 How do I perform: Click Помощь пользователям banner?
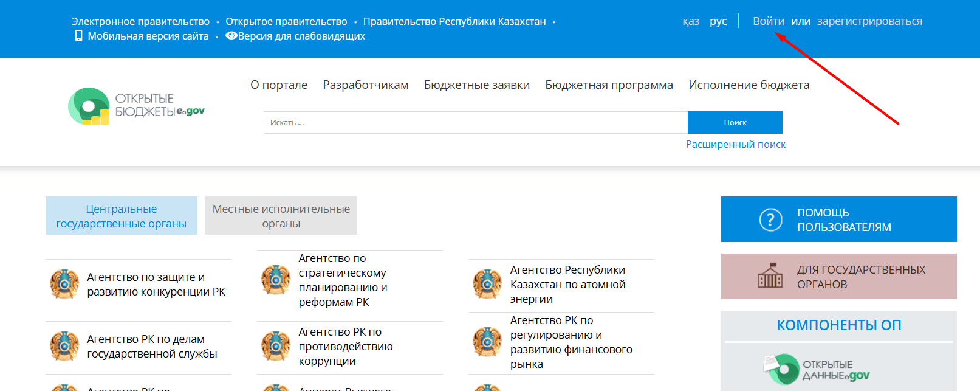tap(839, 220)
